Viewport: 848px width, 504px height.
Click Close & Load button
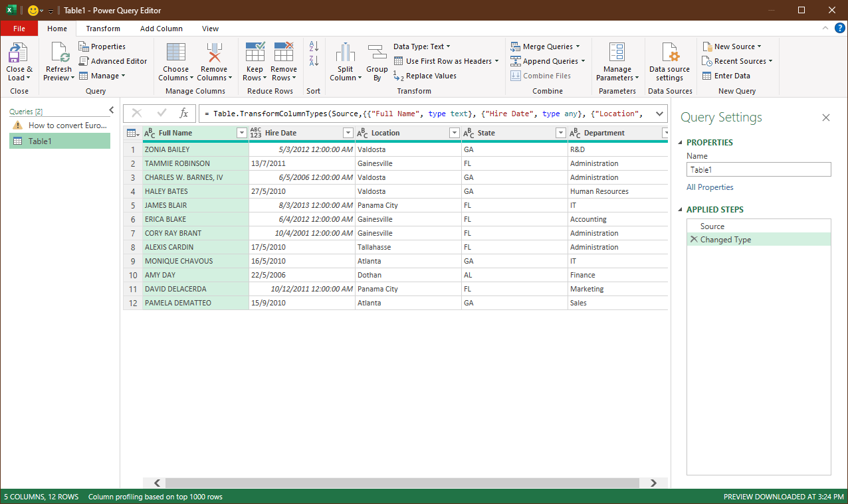click(19, 61)
